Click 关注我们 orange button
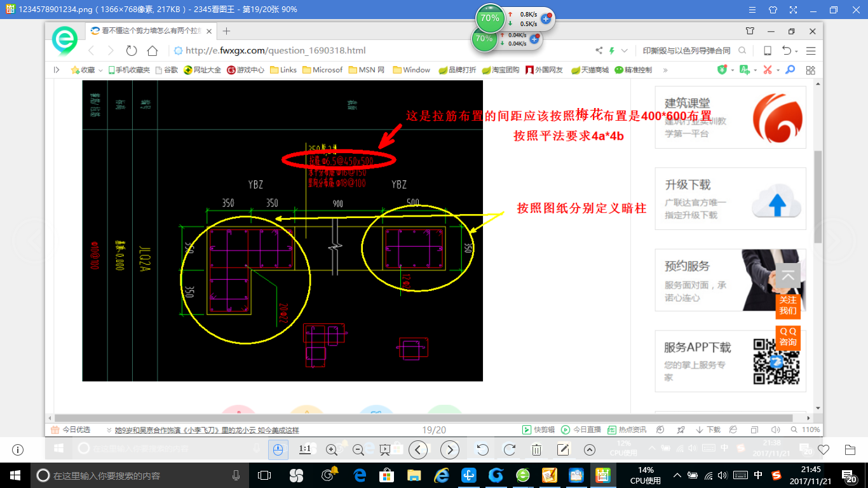This screenshot has width=868, height=488. (x=788, y=306)
